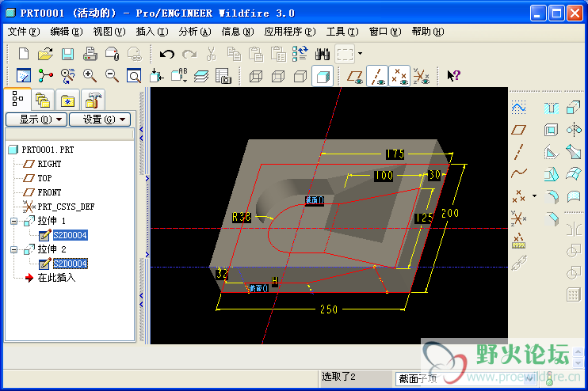Create a datum point from the right toolbar
588x391 pixels.
pos(518,195)
